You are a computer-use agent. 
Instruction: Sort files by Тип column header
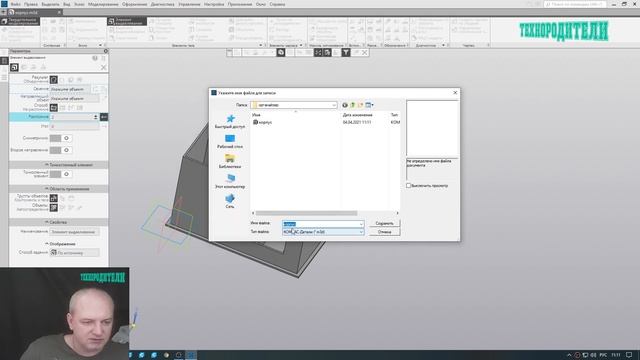394,115
